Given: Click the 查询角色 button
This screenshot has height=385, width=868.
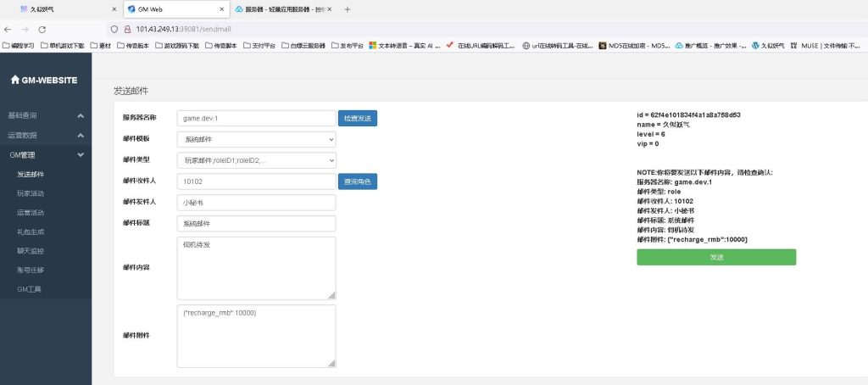Looking at the screenshot, I should coord(357,181).
